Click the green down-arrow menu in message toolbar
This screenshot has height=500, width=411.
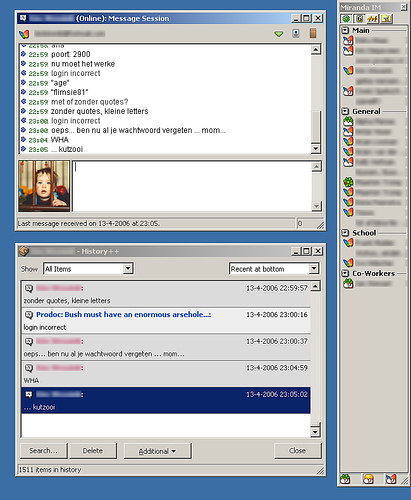[279, 34]
